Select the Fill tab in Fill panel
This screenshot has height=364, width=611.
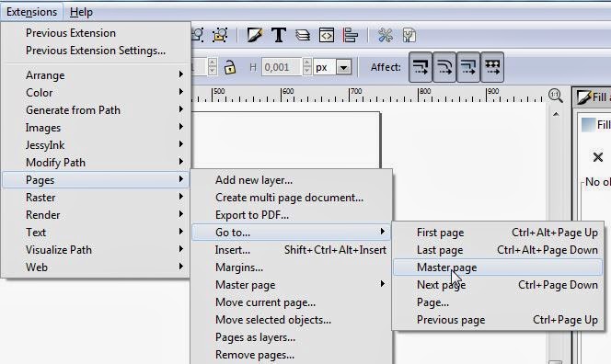coord(596,125)
